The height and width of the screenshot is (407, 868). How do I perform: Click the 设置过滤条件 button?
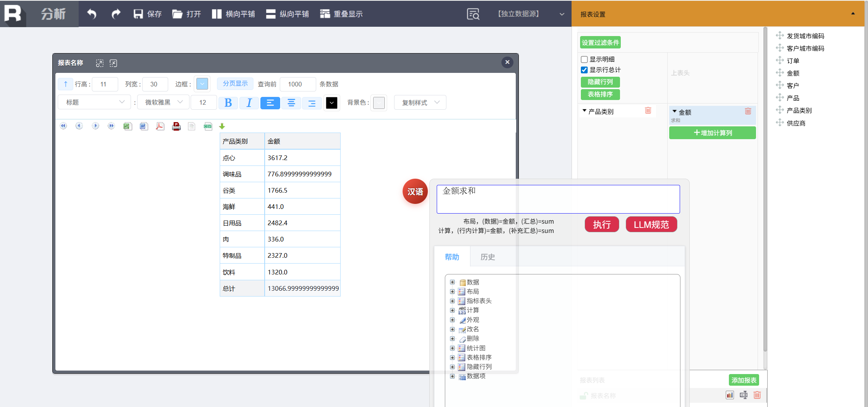coord(600,43)
